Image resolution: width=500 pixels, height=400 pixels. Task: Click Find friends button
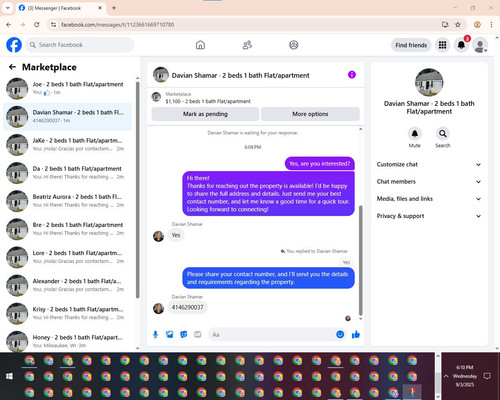coord(411,45)
